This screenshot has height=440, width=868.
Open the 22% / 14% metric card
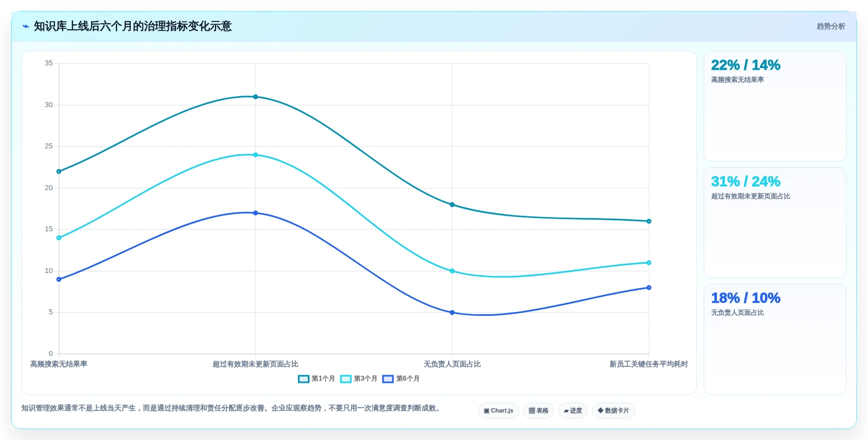point(775,106)
